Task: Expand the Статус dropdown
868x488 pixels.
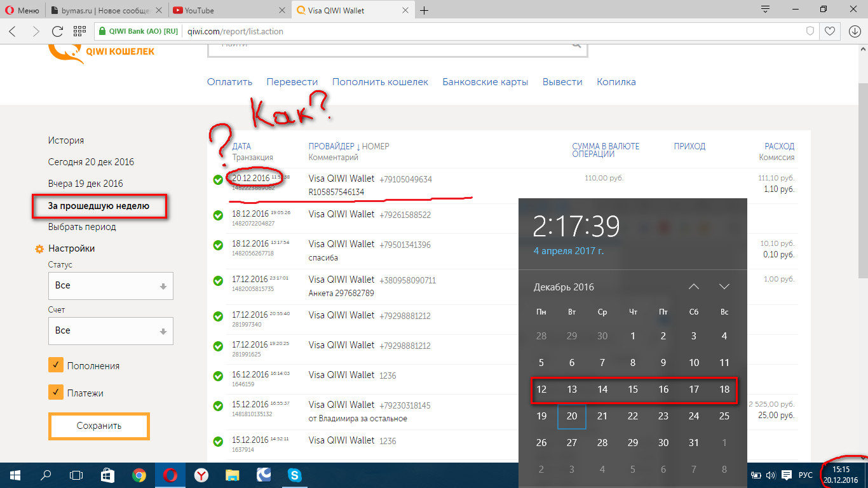Action: point(111,286)
